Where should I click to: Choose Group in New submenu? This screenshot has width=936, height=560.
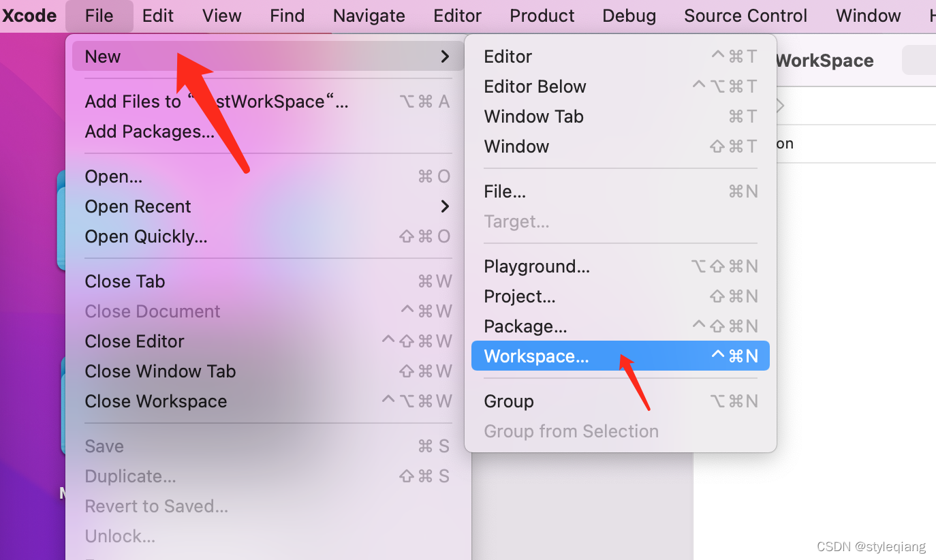click(x=621, y=401)
